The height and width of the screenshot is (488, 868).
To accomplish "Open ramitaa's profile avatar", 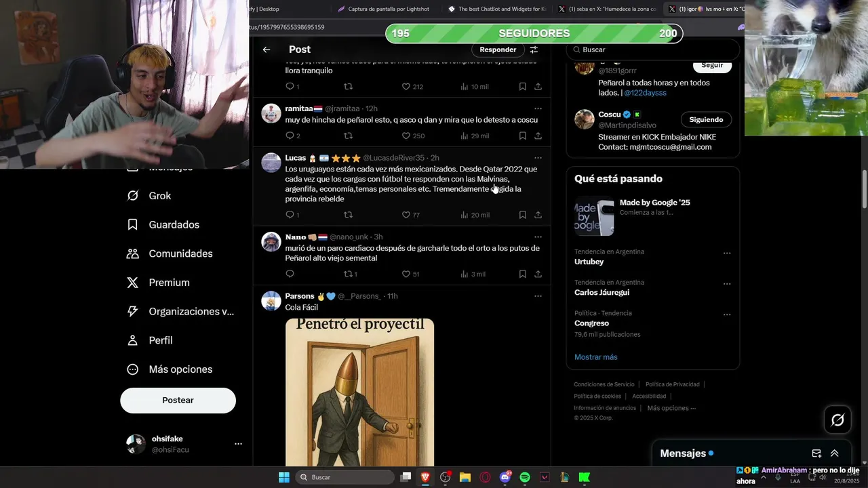I will (x=271, y=113).
